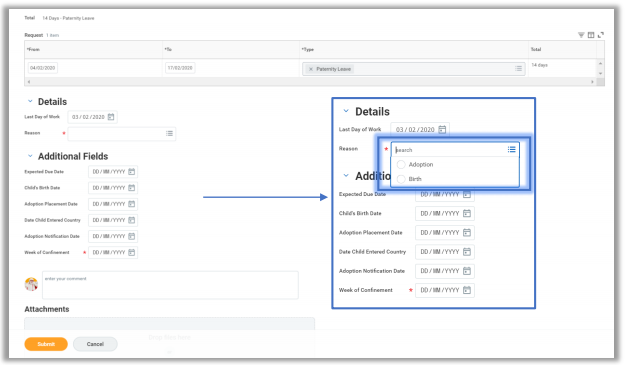Image resolution: width=625 pixels, height=365 pixels.
Task: Open the Type prompt list icon
Action: point(518,69)
